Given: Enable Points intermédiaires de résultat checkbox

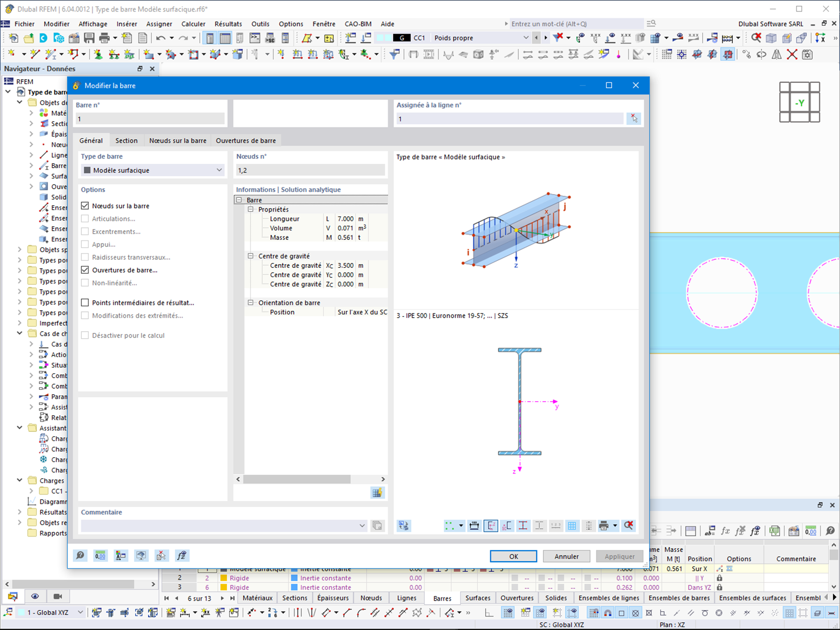Looking at the screenshot, I should 85,302.
